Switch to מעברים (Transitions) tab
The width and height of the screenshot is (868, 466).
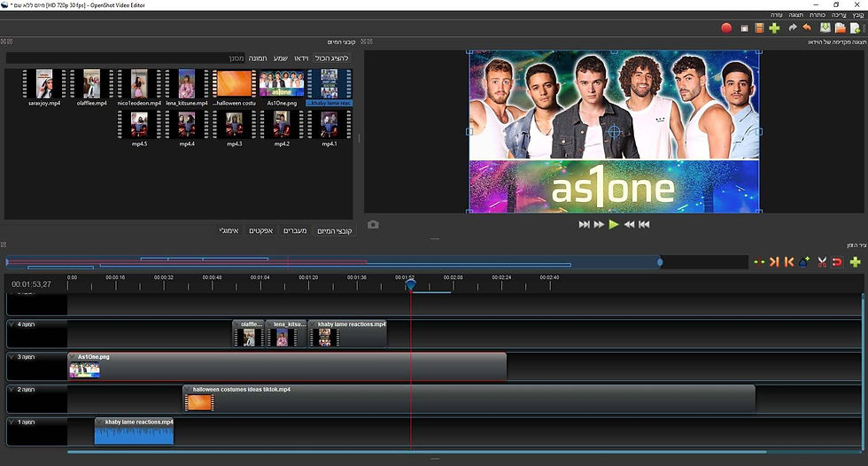(x=295, y=231)
